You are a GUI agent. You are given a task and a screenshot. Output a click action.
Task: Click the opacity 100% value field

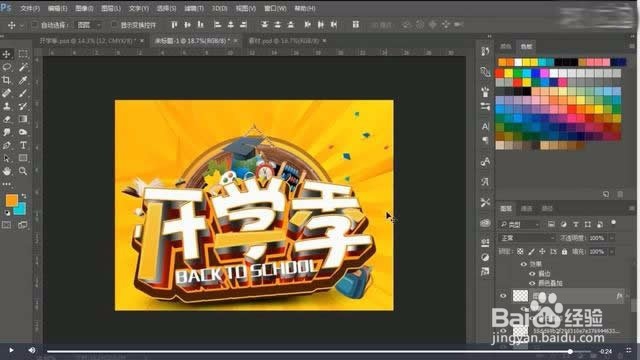point(597,238)
